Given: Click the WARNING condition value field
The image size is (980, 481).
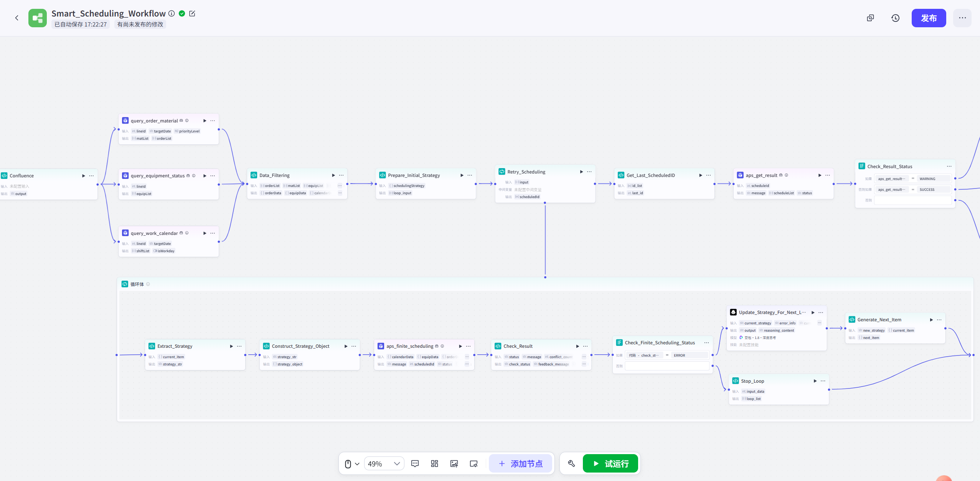Looking at the screenshot, I should (934, 179).
